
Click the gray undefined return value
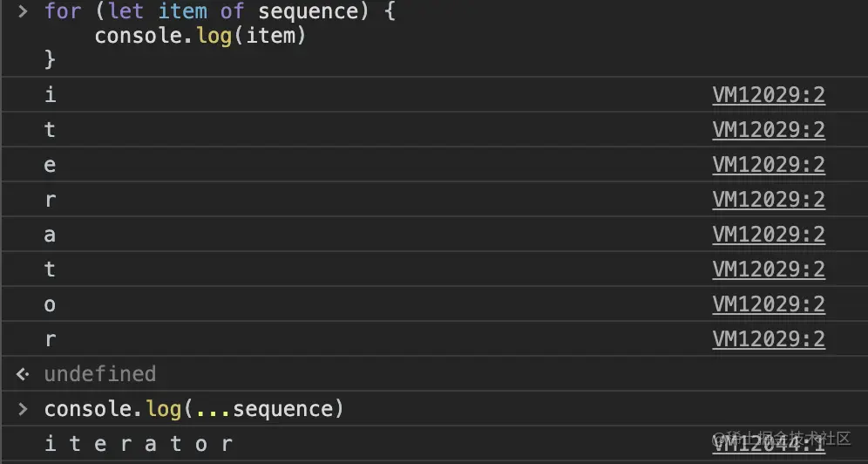[99, 374]
